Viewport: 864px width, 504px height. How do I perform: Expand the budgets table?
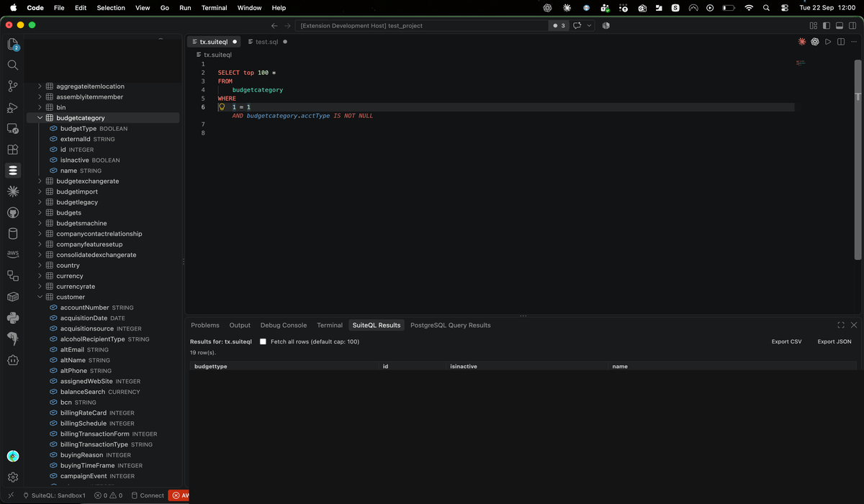pos(40,213)
